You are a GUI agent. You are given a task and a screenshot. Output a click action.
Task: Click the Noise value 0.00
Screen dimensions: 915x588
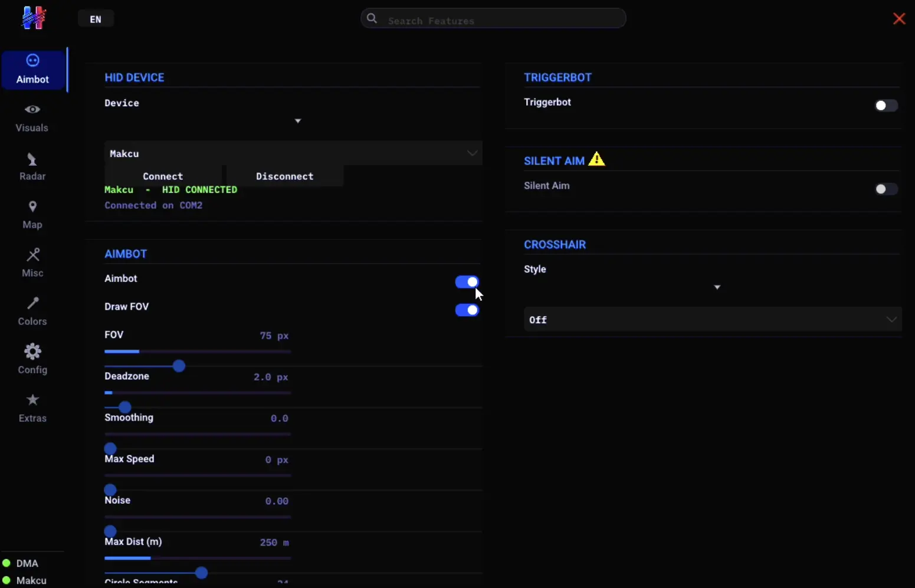(x=277, y=501)
